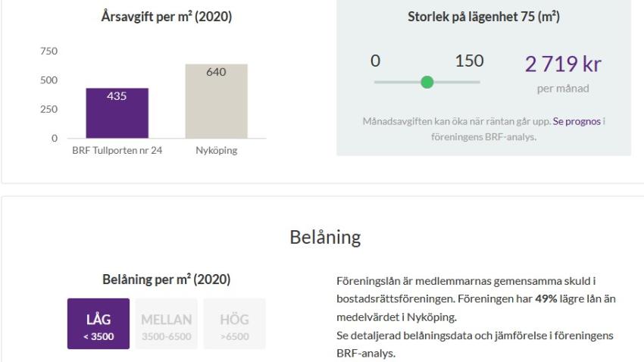The height and width of the screenshot is (362, 644).
Task: Click the slider track near 150
Action: 472,82
